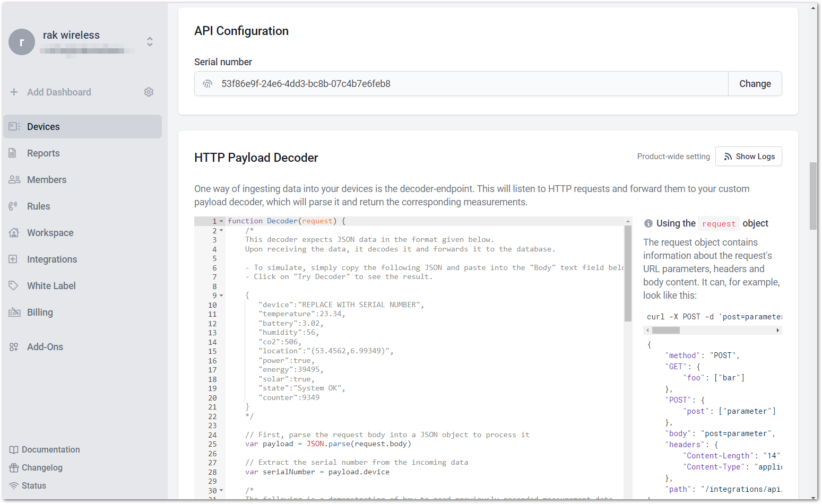Click the Billing sidebar icon
The width and height of the screenshot is (822, 504).
[x=14, y=312]
